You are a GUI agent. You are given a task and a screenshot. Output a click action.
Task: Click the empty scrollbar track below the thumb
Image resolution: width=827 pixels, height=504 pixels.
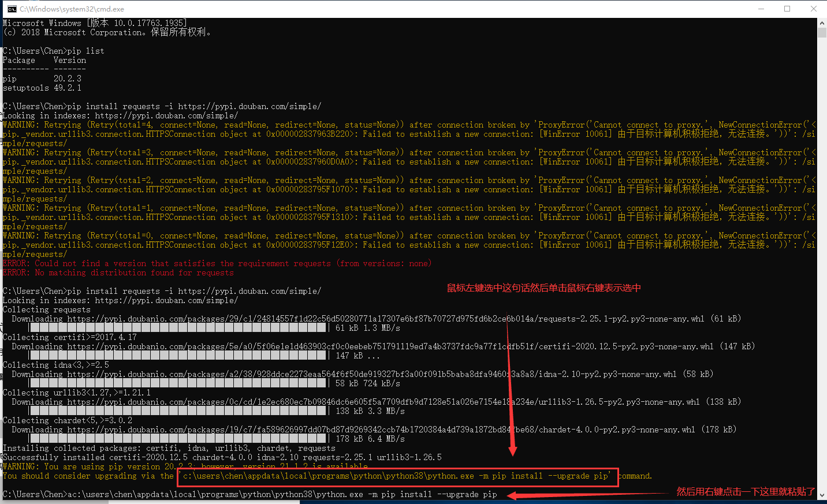click(x=822, y=260)
